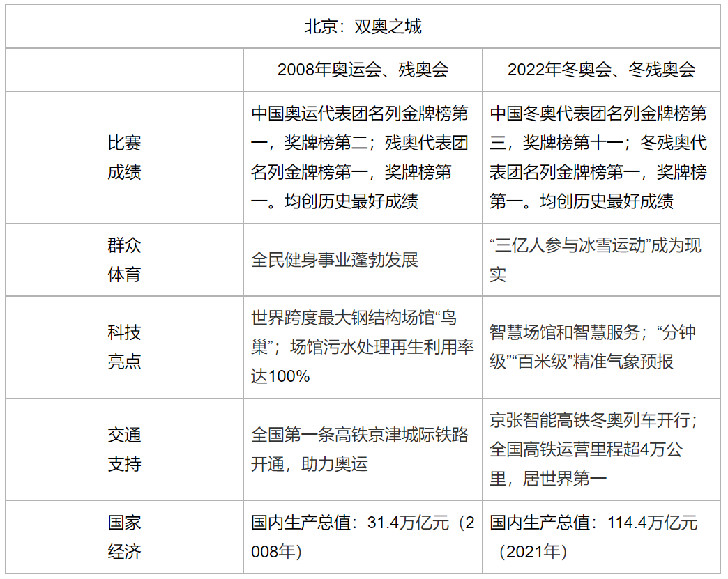Click the 全民健身事业蓬勃发展 cell
This screenshot has height=579, width=728.
[x=363, y=260]
